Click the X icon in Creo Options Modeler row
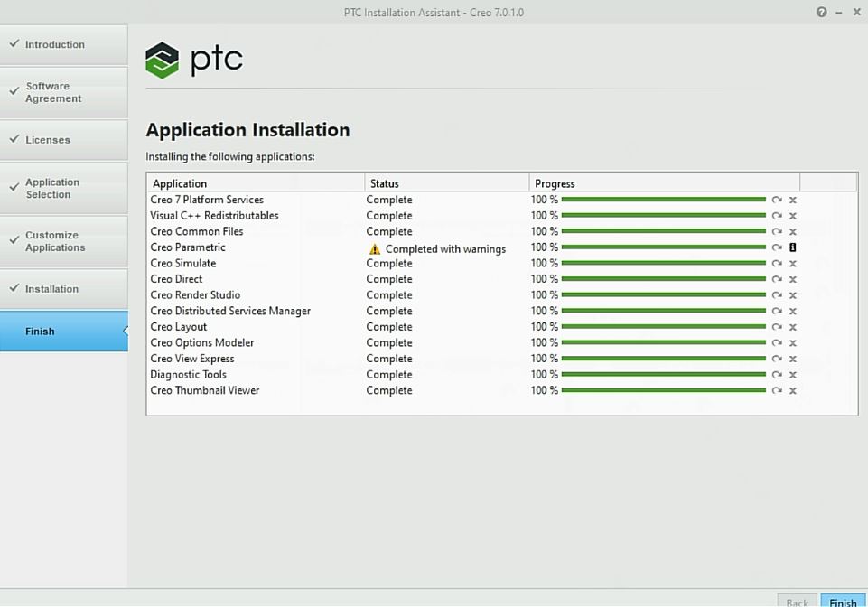The height and width of the screenshot is (607, 868). click(793, 343)
